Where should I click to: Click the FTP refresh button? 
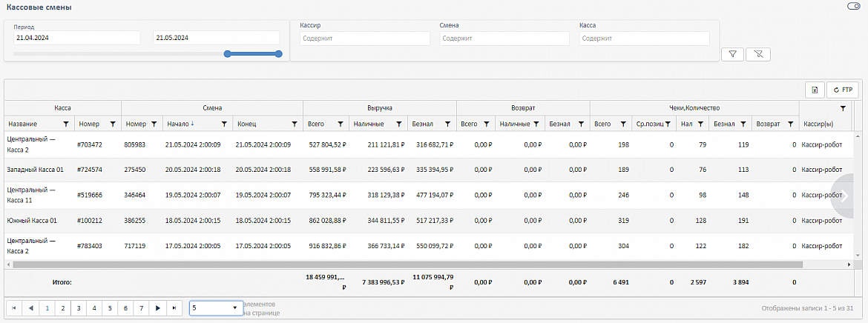click(x=842, y=90)
